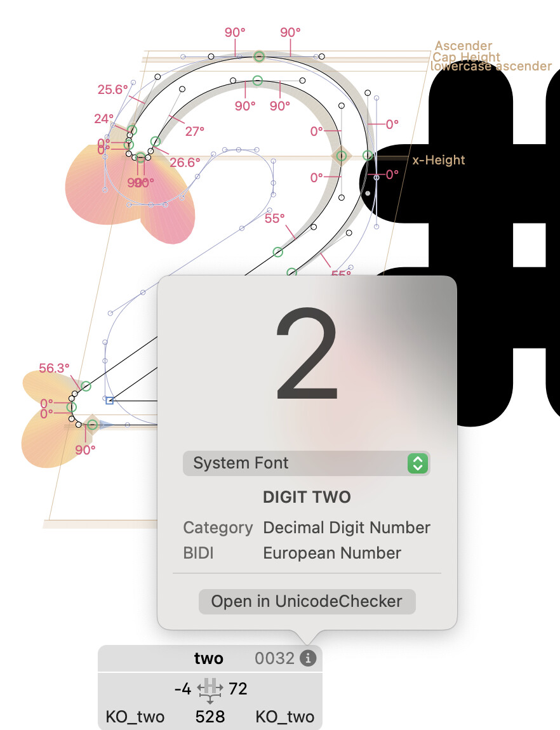Select the diamond node on x-Height line

341,156
